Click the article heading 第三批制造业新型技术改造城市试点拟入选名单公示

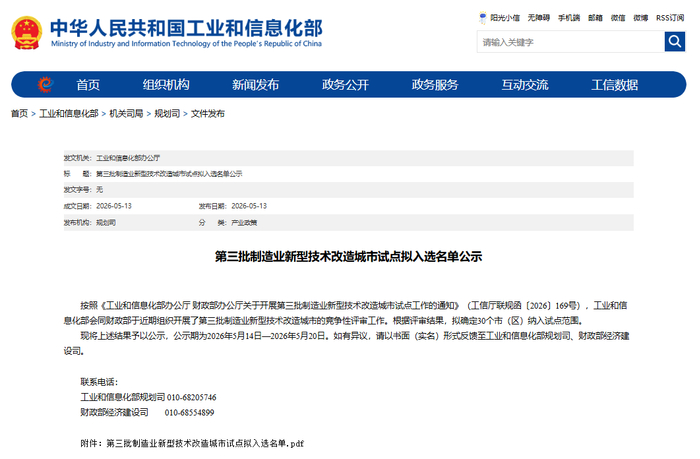click(x=349, y=257)
